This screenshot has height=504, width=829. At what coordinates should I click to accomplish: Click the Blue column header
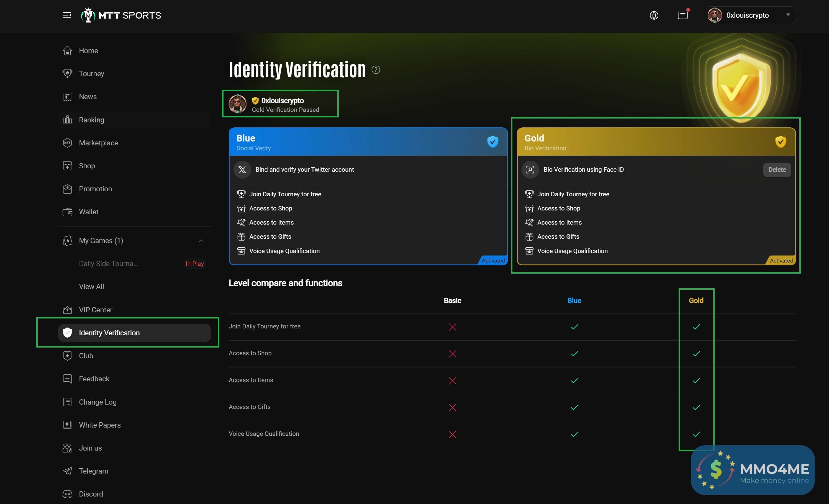click(x=574, y=300)
